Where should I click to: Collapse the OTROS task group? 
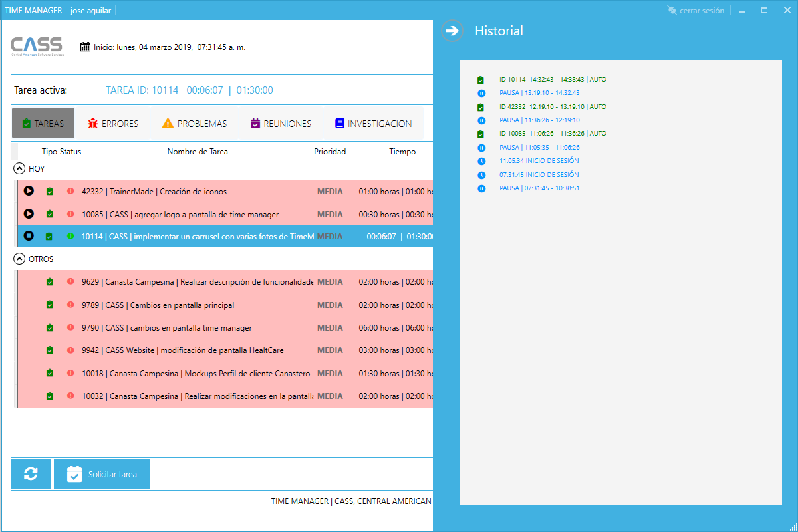19,259
